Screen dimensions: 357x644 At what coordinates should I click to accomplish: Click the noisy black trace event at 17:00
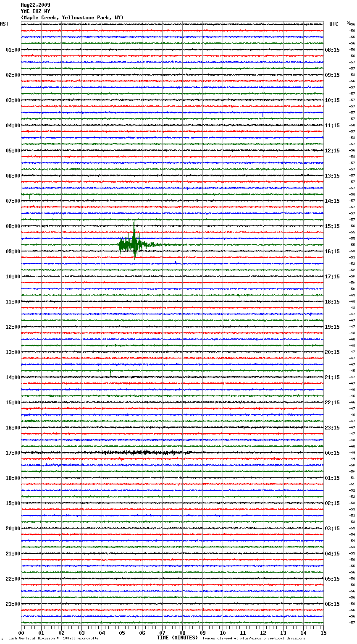pyautogui.click(x=145, y=453)
